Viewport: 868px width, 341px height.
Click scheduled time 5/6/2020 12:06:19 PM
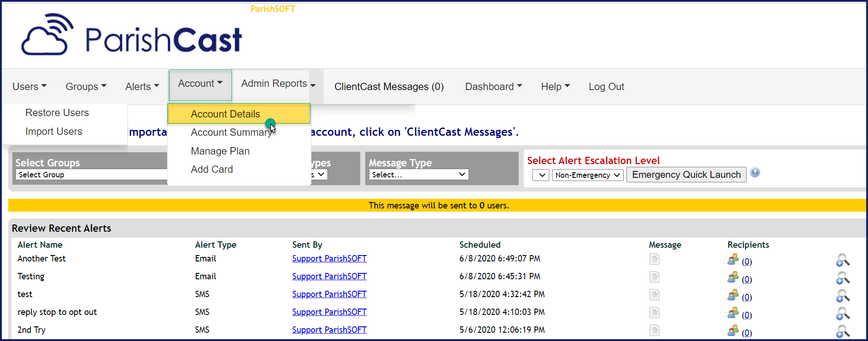tap(502, 330)
